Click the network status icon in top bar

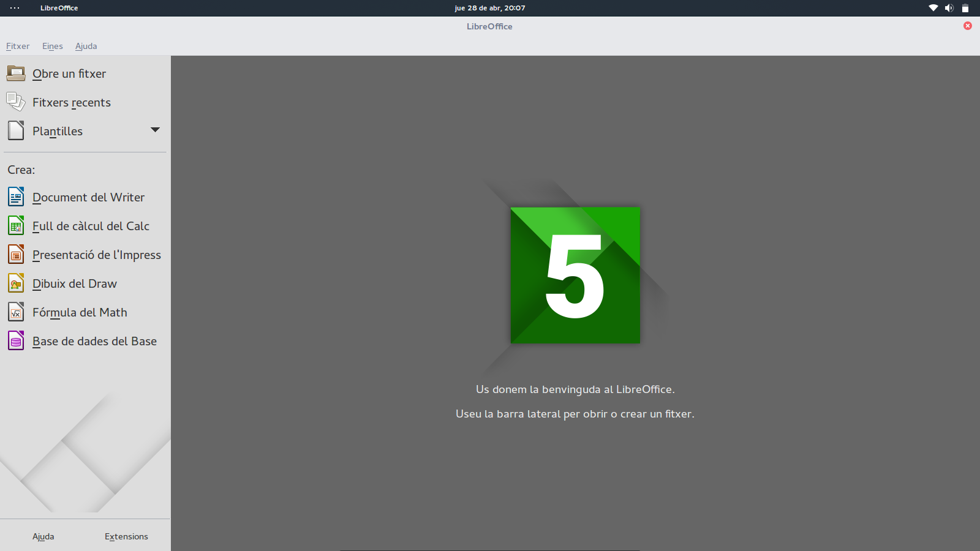click(933, 8)
